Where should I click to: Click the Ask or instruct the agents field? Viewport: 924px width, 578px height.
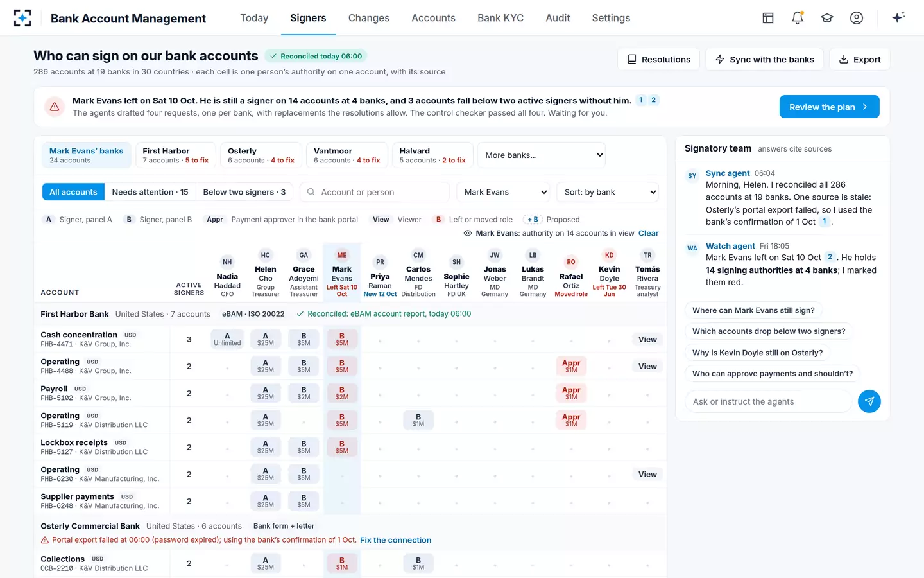[769, 401]
